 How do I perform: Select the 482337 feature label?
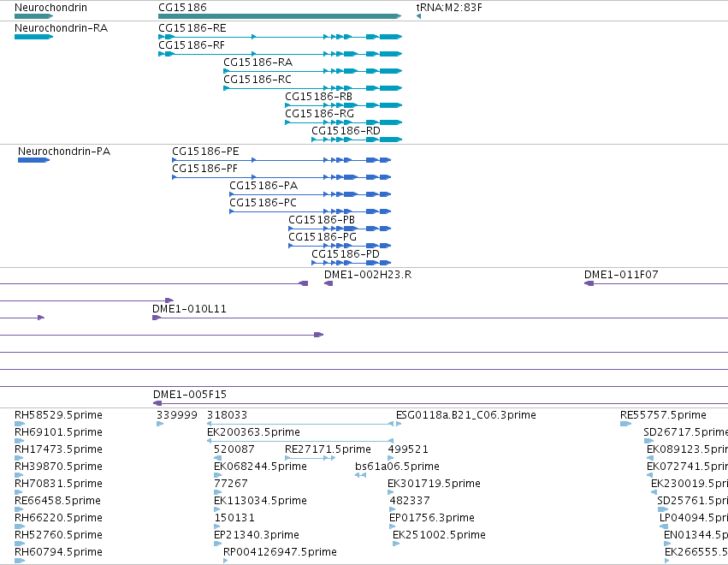tap(410, 501)
